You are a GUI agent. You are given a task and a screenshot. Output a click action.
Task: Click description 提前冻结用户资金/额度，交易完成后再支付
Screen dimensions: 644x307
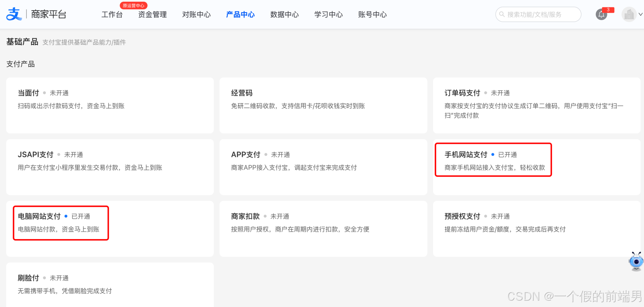(505, 229)
